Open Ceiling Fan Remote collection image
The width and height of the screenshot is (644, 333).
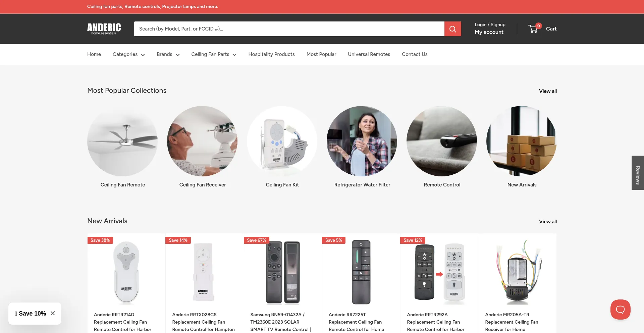point(122,141)
